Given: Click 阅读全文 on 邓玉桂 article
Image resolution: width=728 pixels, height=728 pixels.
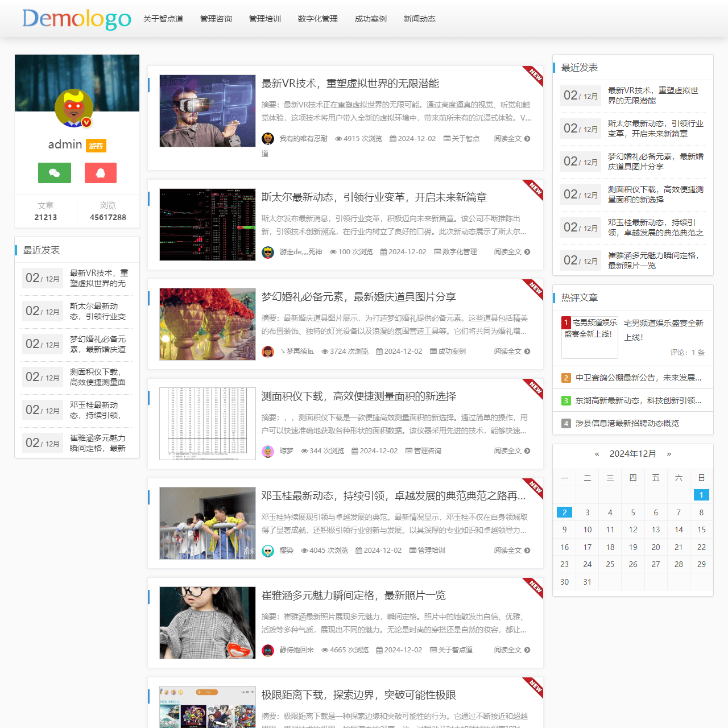Looking at the screenshot, I should point(512,551).
